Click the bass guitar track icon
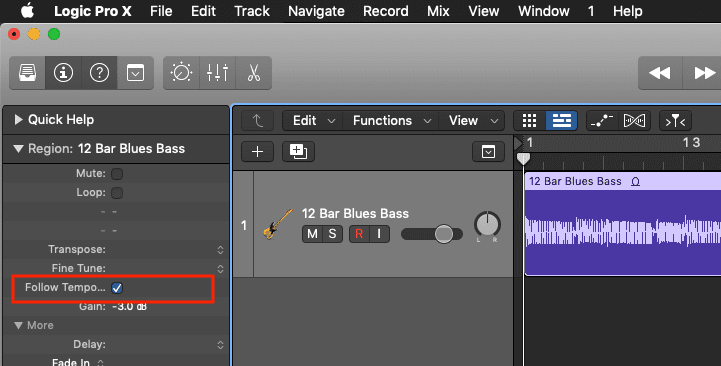The image size is (721, 366). (277, 224)
